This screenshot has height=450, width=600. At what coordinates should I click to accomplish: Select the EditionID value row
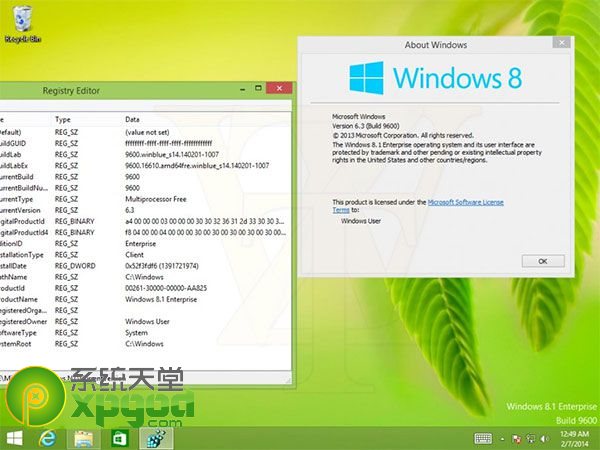point(145,243)
